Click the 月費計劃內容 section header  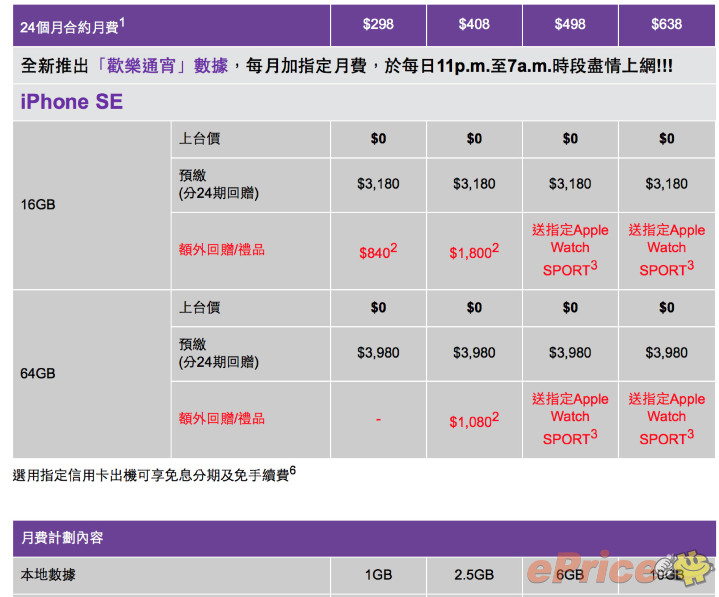click(62, 537)
